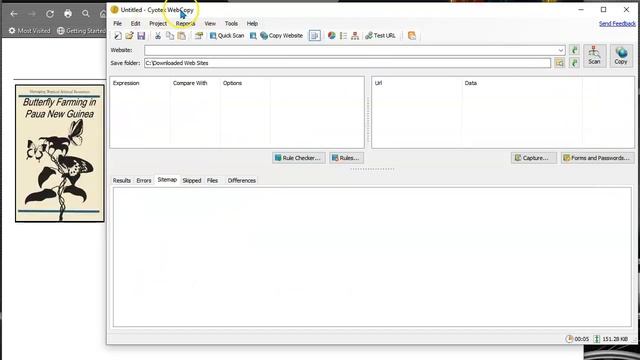Screen dimensions: 640x360
Task: Click the download size icon in status bar
Action: pos(596,339)
